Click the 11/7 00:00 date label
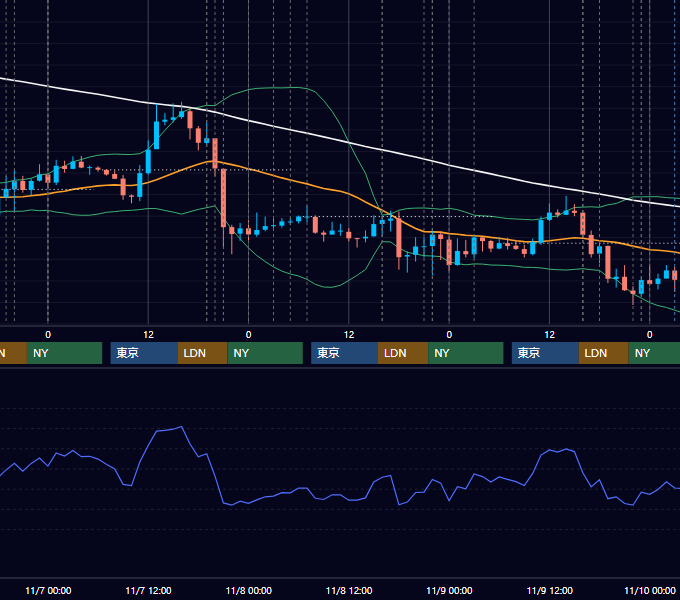680x600 pixels. 48,590
